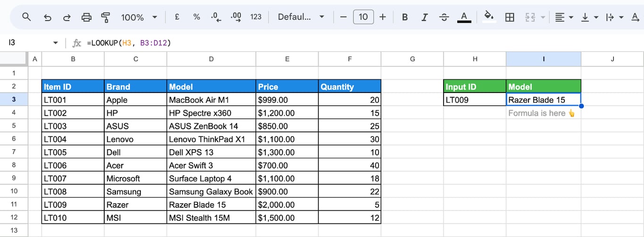Select column F header
The width and height of the screenshot is (644, 237).
click(350, 59)
